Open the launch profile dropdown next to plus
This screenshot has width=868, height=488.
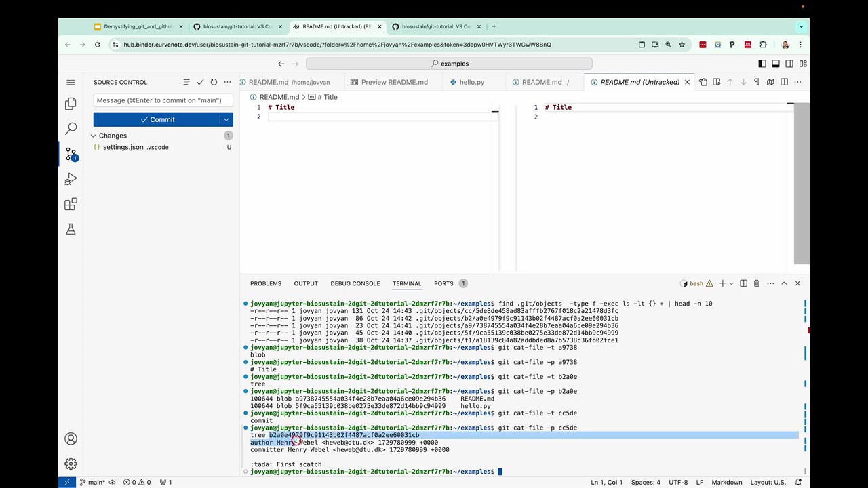click(731, 283)
